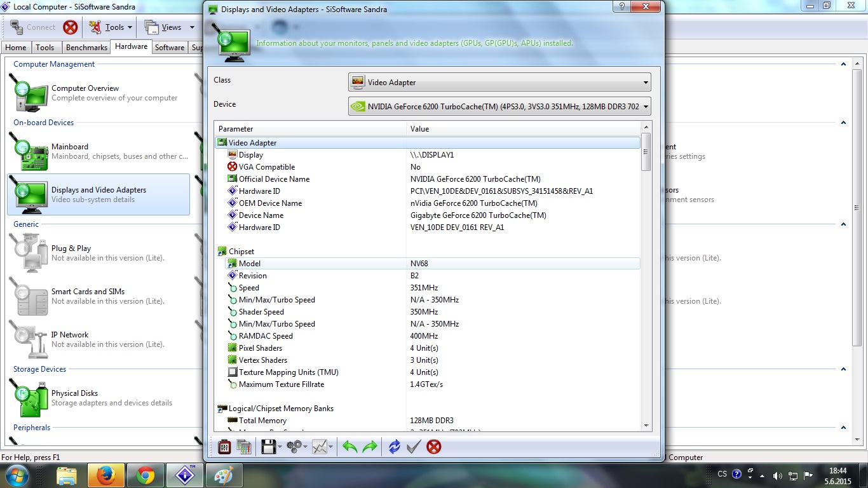Collapse the Computer Management section chevron
This screenshot has height=488, width=868.
(843, 64)
